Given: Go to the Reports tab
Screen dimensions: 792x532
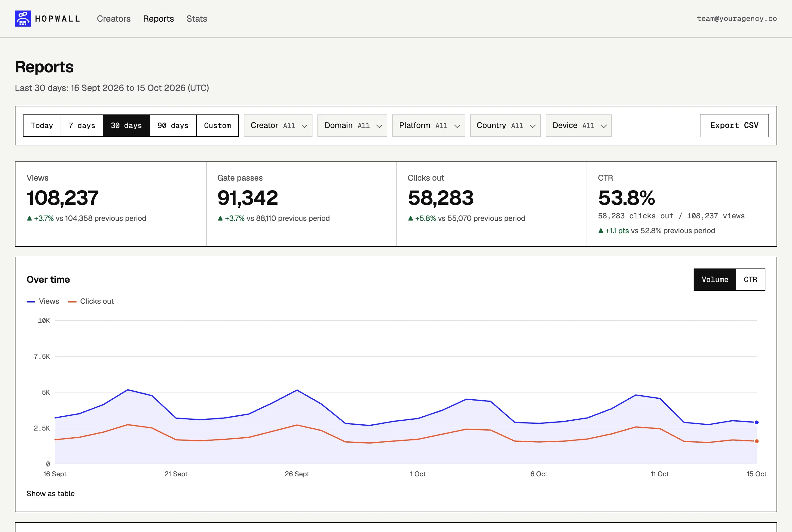Looking at the screenshot, I should 158,19.
